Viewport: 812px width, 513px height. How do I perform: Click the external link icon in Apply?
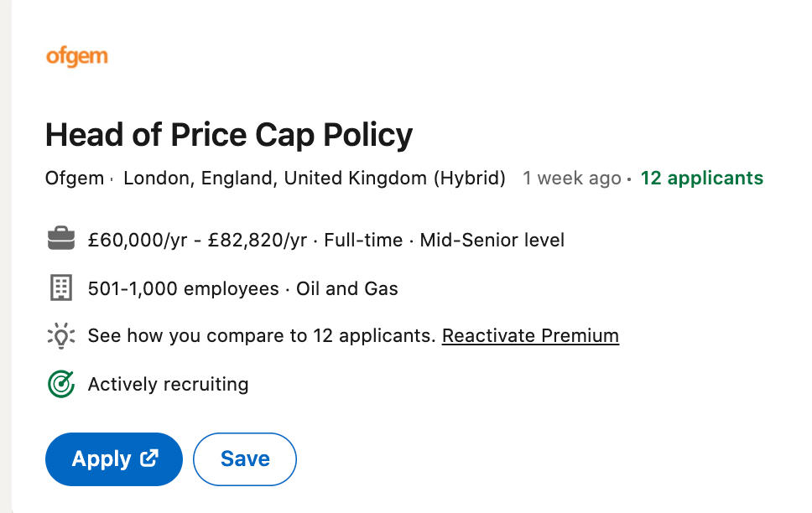click(149, 459)
